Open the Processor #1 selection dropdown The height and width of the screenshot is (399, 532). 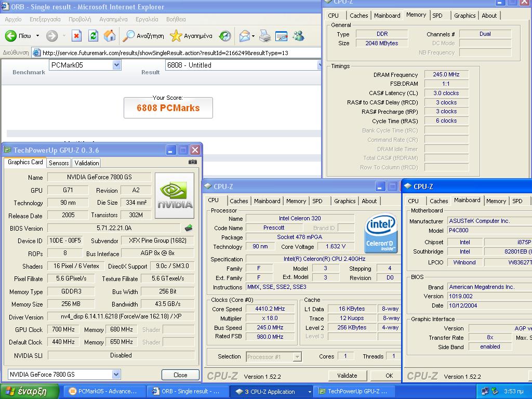[x=297, y=357]
